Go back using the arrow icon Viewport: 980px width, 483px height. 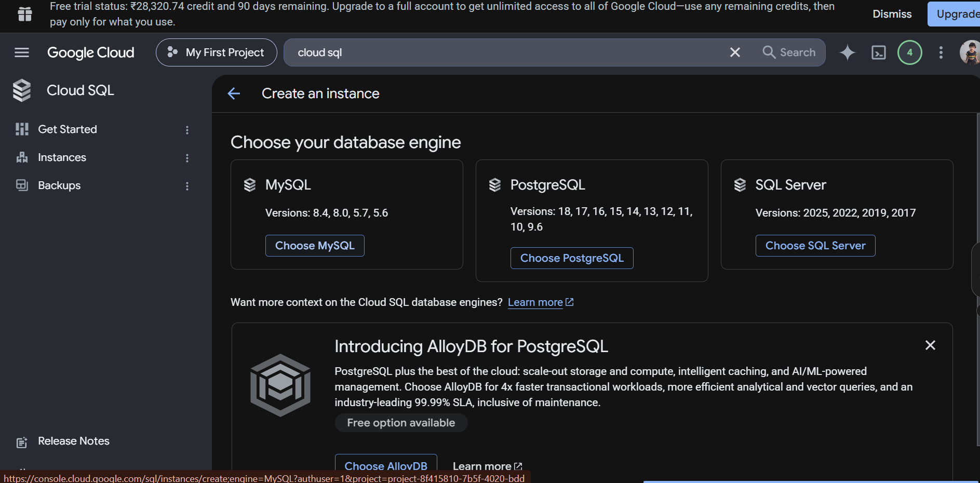pyautogui.click(x=234, y=93)
